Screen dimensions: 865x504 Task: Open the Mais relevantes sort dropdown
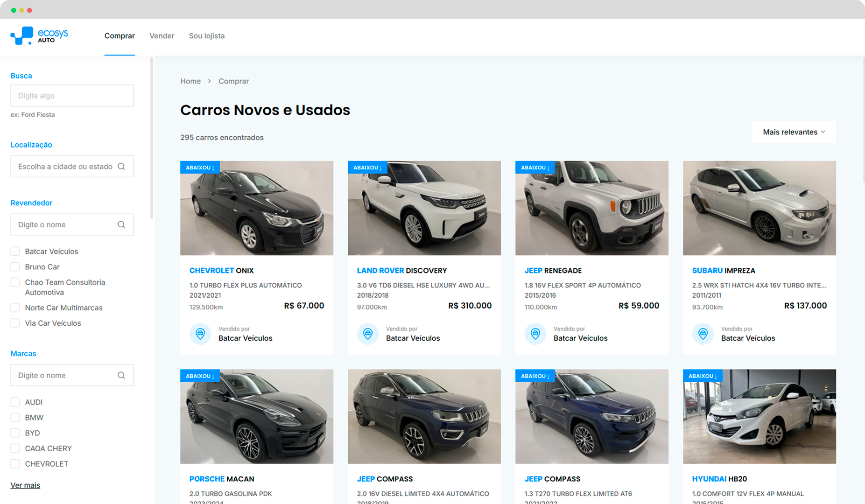click(x=794, y=132)
